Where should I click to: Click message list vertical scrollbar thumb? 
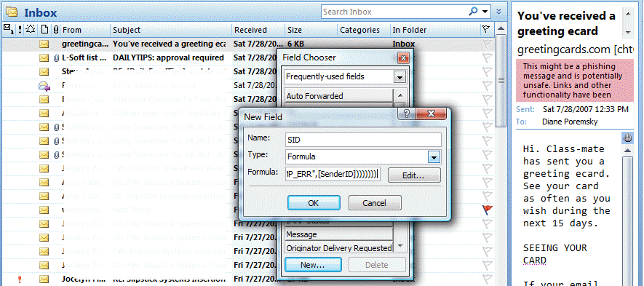tap(501, 81)
